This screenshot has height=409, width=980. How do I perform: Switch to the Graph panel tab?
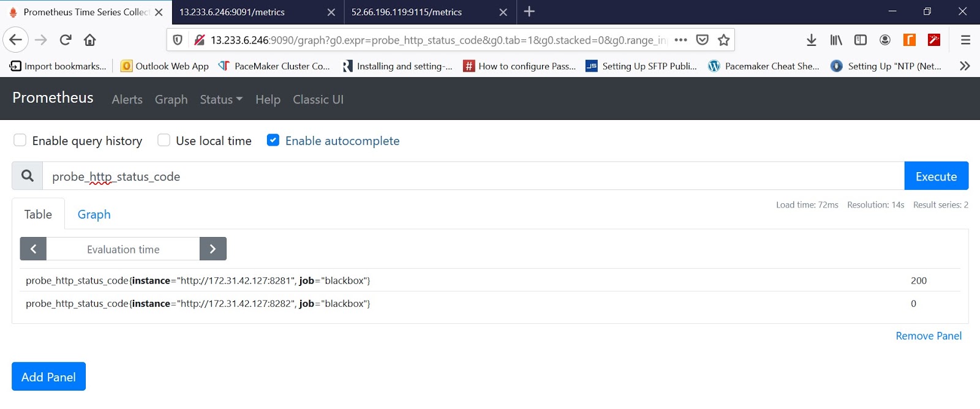94,214
